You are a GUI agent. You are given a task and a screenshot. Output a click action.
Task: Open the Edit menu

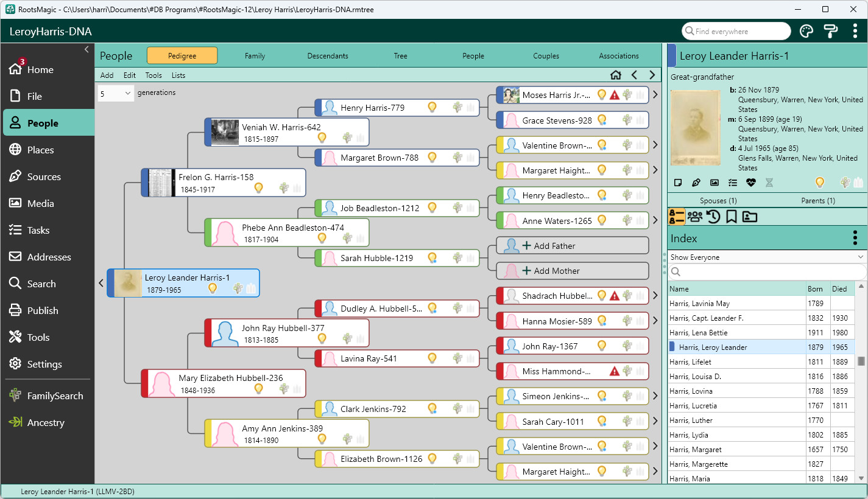click(130, 75)
